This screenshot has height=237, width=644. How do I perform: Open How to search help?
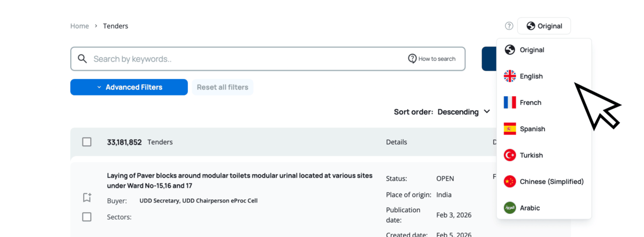click(x=432, y=59)
